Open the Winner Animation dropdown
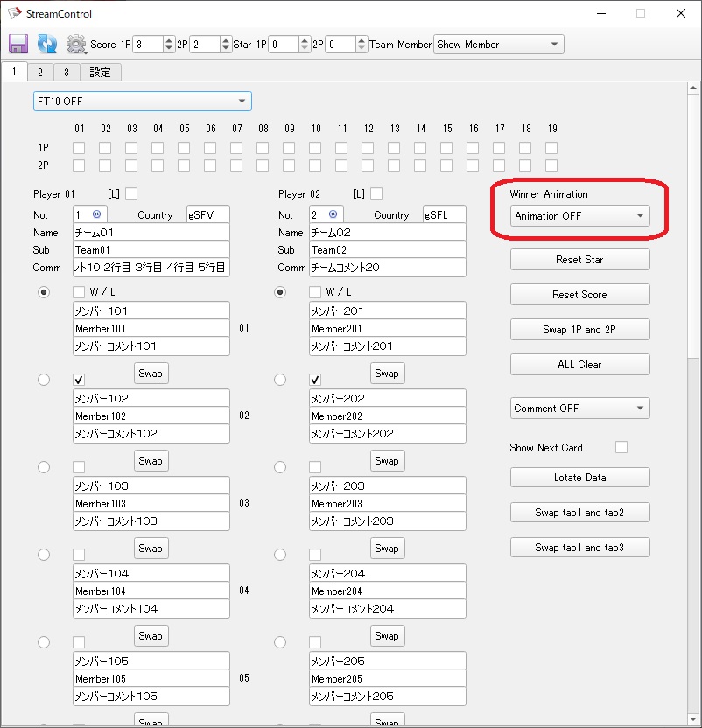The height and width of the screenshot is (728, 702). coord(579,216)
